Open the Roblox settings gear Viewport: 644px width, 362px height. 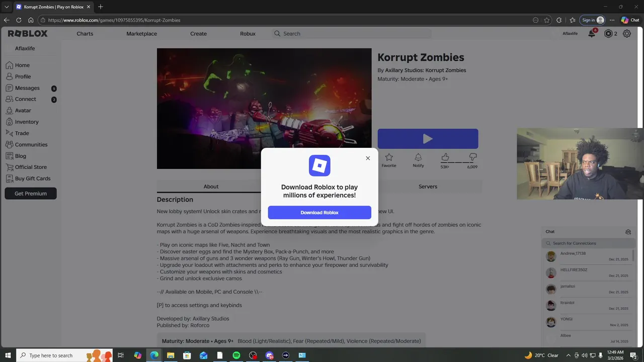pos(627,34)
